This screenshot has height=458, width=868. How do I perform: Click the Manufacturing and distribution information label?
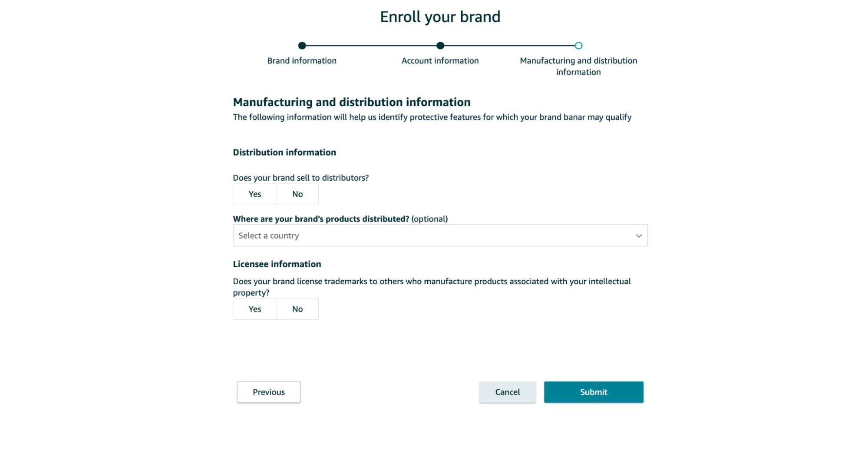click(x=578, y=66)
